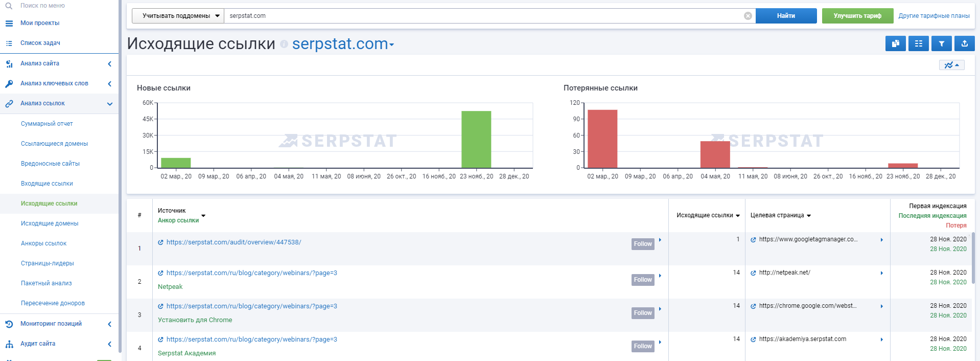Open external link icon for googletagmanager target
Image resolution: width=980 pixels, height=361 pixels.
pyautogui.click(x=753, y=239)
